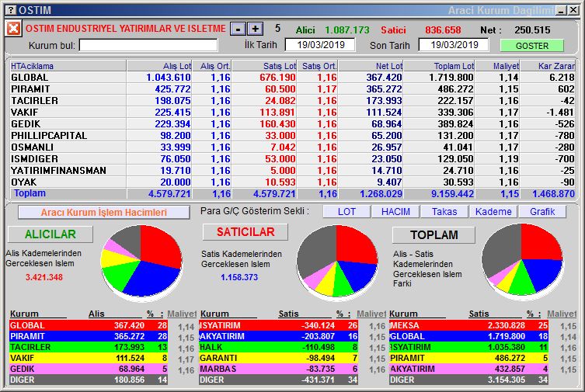Click the SATICILAR pie chart
The height and width of the screenshot is (392, 585).
(x=337, y=262)
